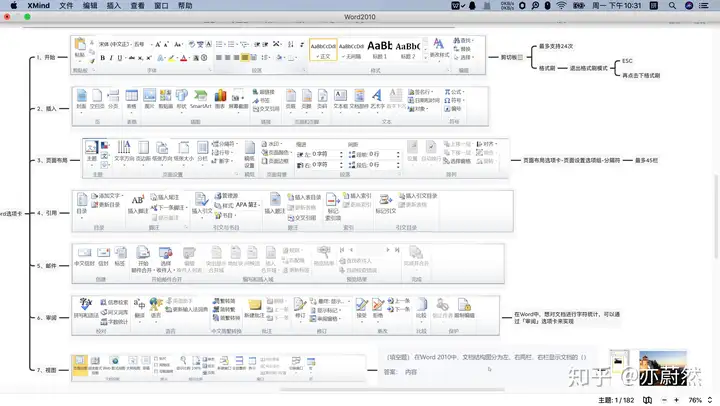Click the 表格 table icon in the 插入 ribbon

(131, 96)
